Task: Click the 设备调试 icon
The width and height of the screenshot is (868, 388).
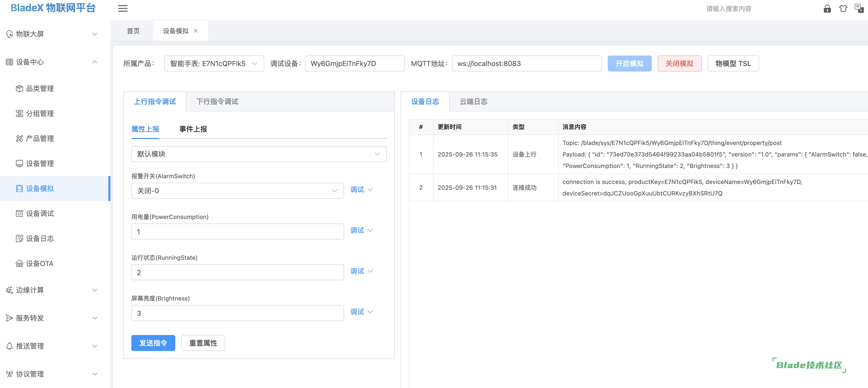Action: (x=19, y=213)
